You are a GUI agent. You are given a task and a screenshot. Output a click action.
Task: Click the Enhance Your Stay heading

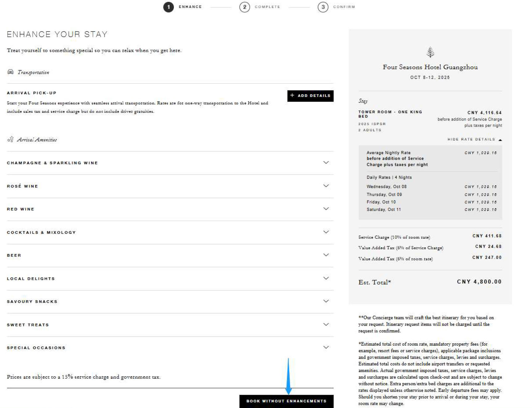57,34
